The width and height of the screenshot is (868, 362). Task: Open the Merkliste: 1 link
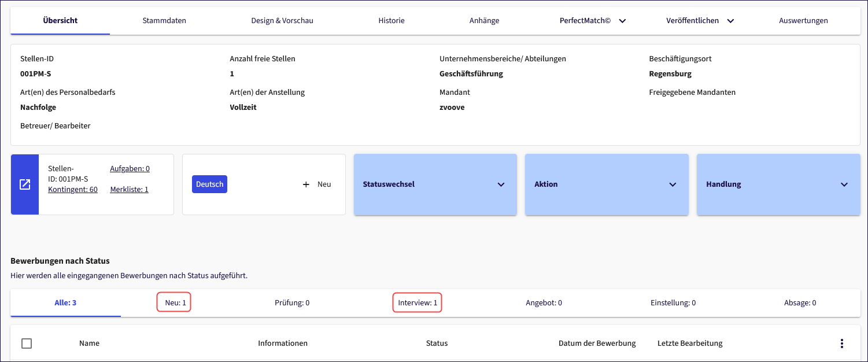129,190
